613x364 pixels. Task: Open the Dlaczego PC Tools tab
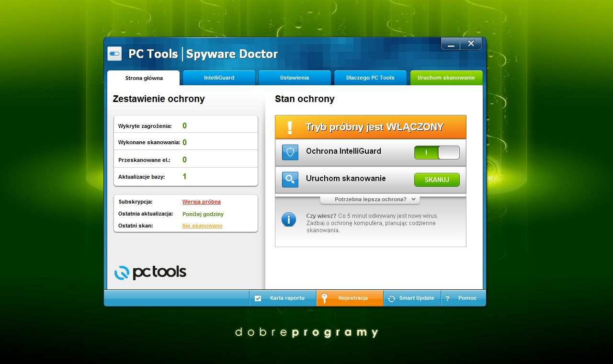pyautogui.click(x=370, y=78)
